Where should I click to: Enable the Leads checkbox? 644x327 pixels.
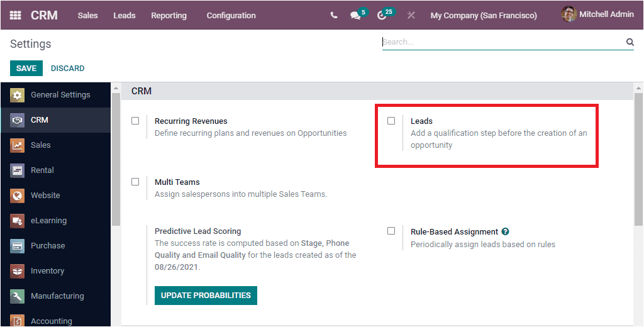(x=391, y=121)
